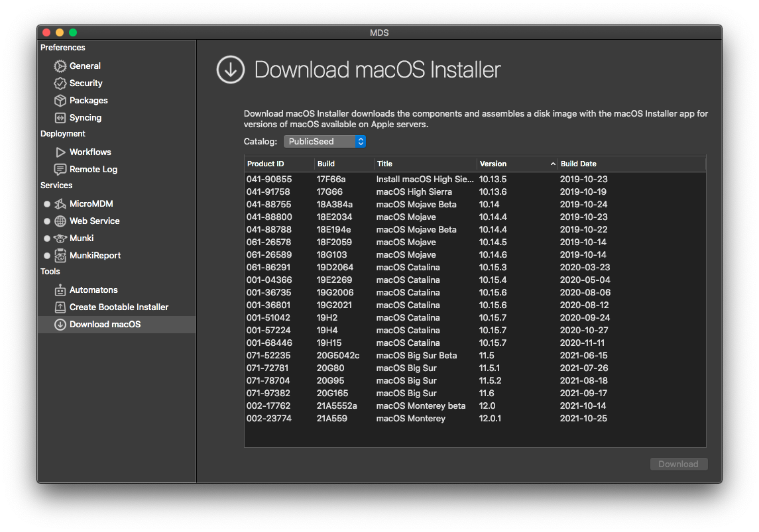Select Mojave row build 18F2059
This screenshot has width=759, height=532.
pos(475,242)
